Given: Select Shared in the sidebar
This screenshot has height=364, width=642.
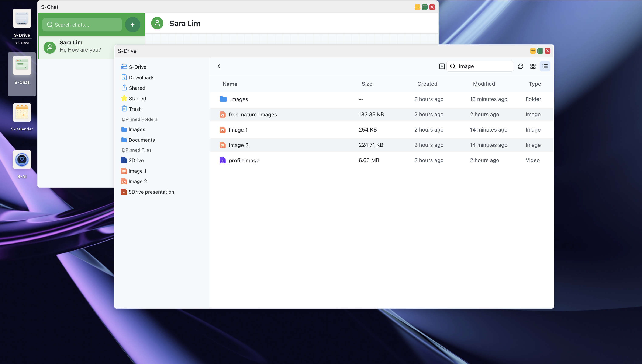Looking at the screenshot, I should tap(137, 88).
